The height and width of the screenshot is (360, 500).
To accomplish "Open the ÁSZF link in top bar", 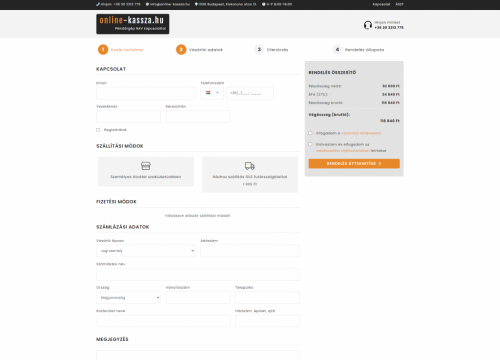I will click(399, 4).
